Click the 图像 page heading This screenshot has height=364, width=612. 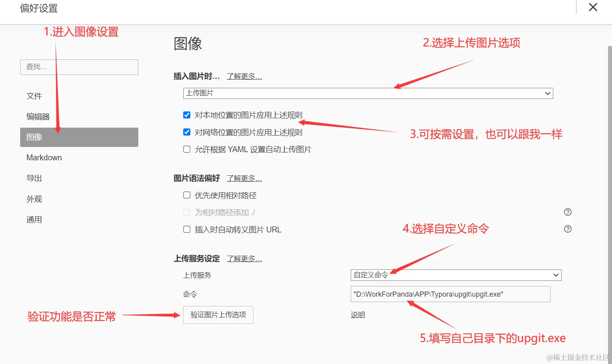pyautogui.click(x=188, y=43)
